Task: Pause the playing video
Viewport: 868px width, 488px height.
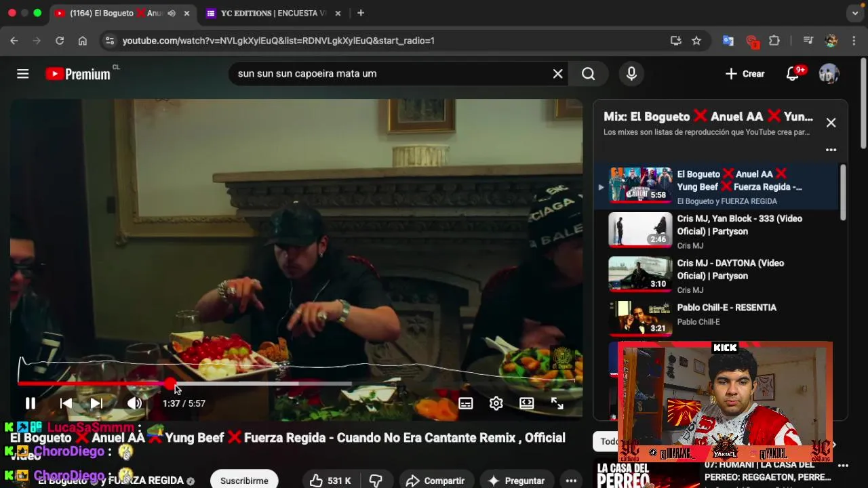Action: 31,403
